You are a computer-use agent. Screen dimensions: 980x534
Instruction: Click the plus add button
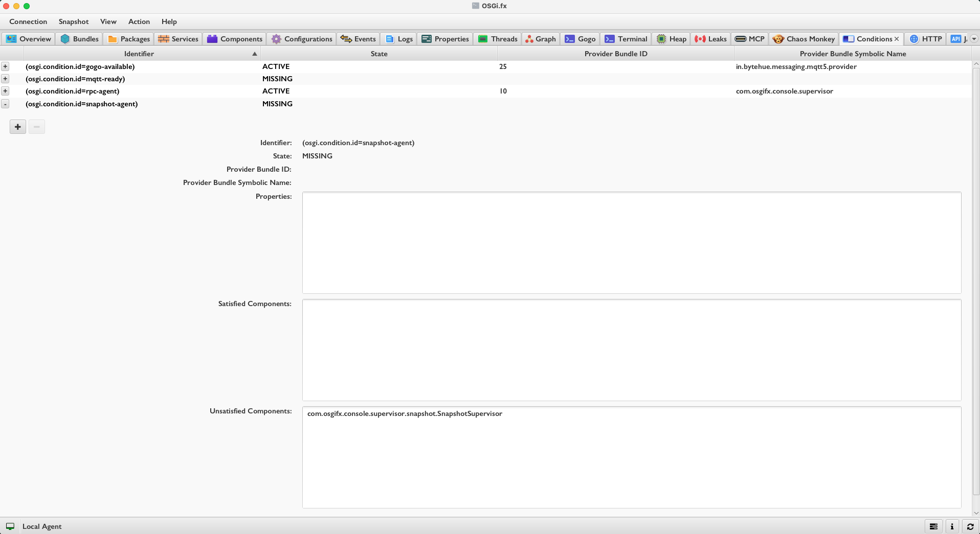point(18,127)
